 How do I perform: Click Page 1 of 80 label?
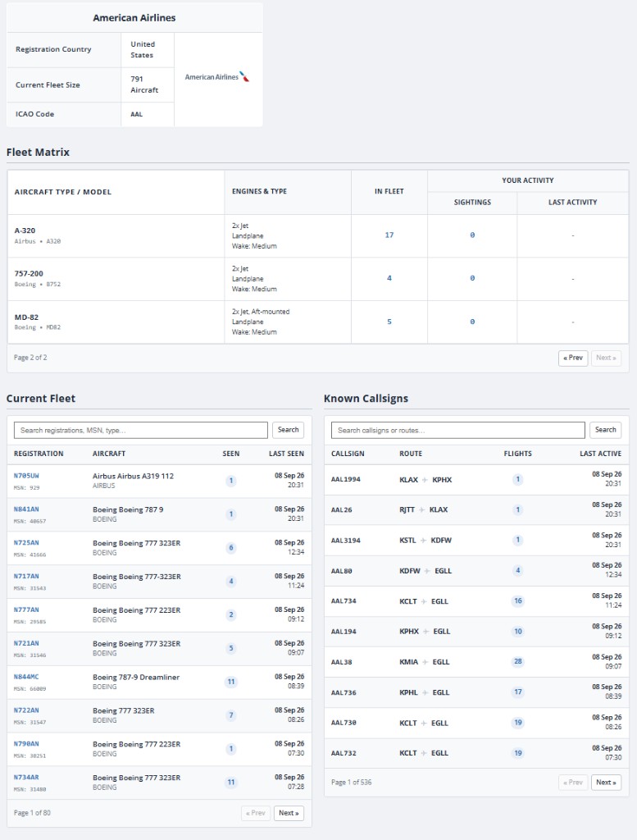(32, 813)
